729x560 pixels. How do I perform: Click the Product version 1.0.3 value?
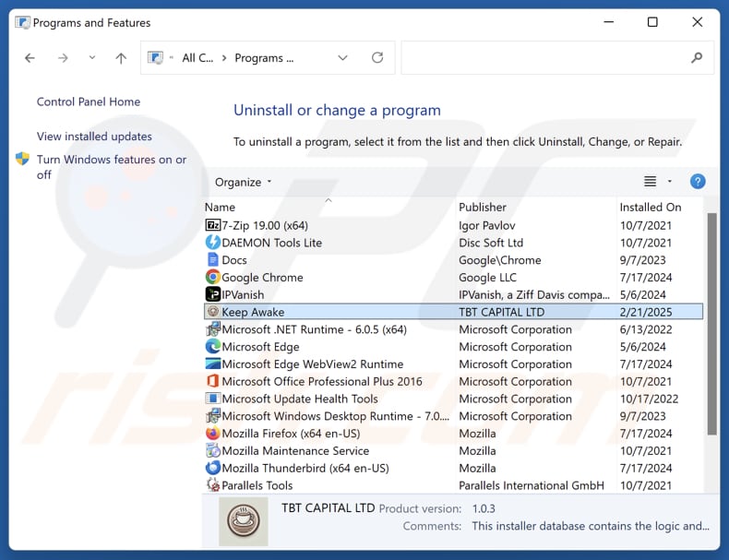[x=484, y=508]
